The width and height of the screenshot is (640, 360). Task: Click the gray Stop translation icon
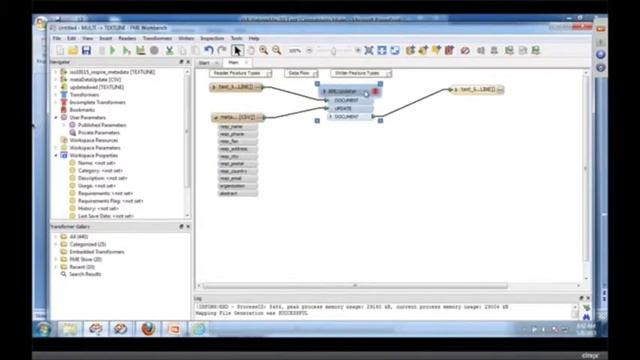(x=154, y=50)
